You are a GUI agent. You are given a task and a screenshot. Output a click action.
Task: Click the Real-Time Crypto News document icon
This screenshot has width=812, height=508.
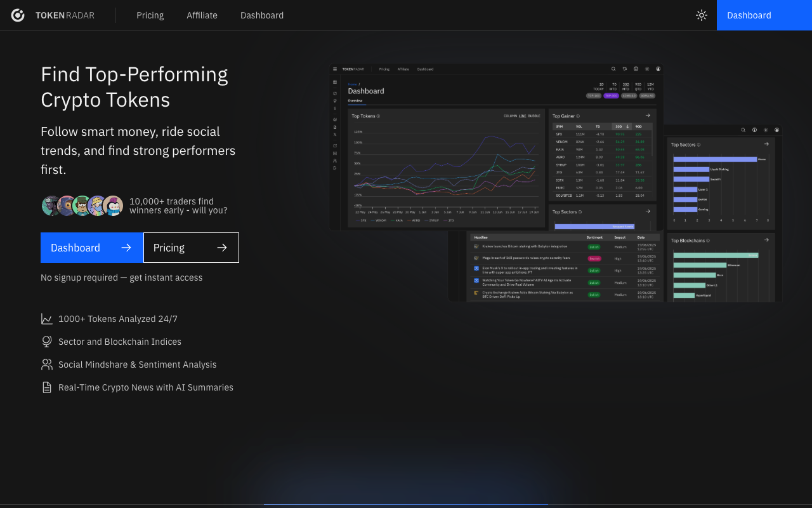click(x=46, y=387)
